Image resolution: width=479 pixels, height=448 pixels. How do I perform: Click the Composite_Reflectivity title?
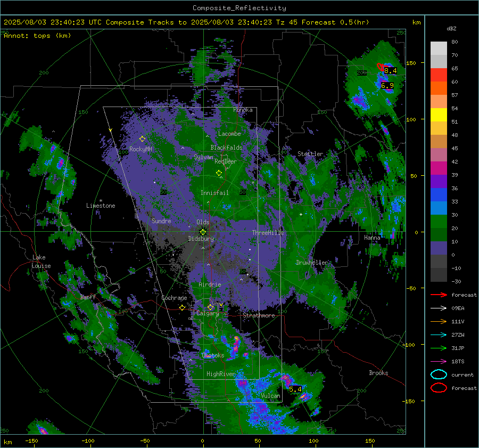tap(239, 8)
